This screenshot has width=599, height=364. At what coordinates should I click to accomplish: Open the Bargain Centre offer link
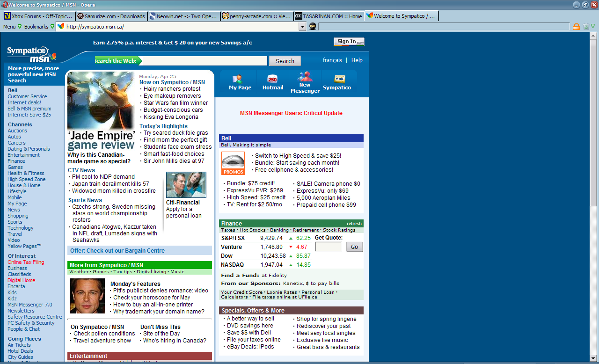pyautogui.click(x=117, y=251)
